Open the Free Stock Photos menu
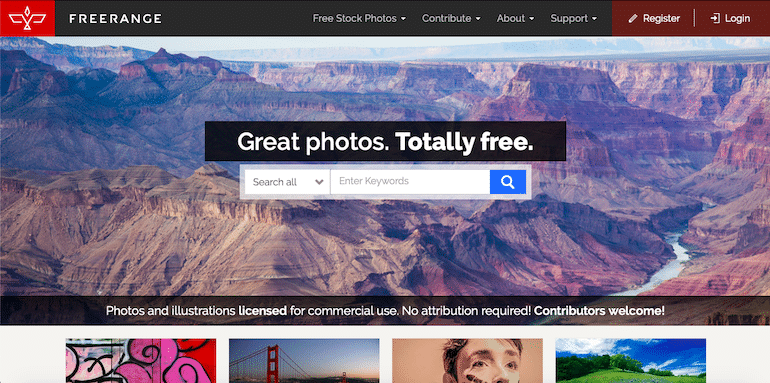770x383 pixels. click(x=359, y=18)
